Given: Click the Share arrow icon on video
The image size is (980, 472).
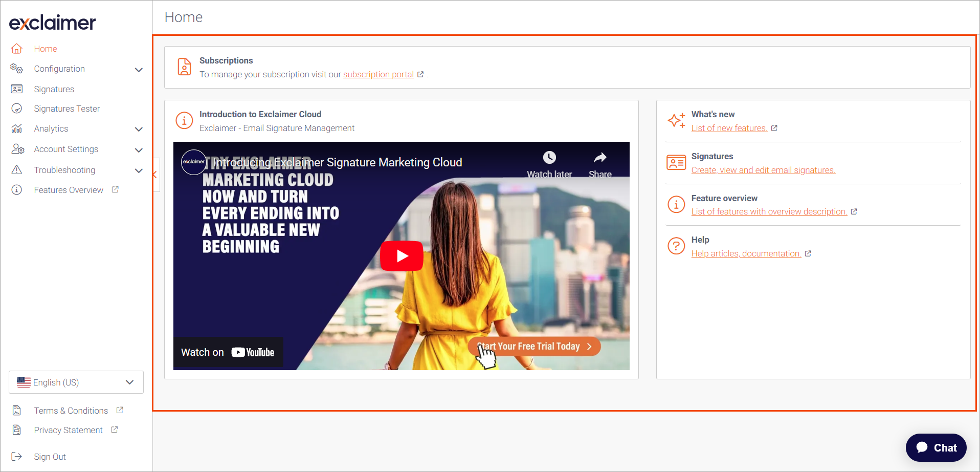Looking at the screenshot, I should 600,158.
